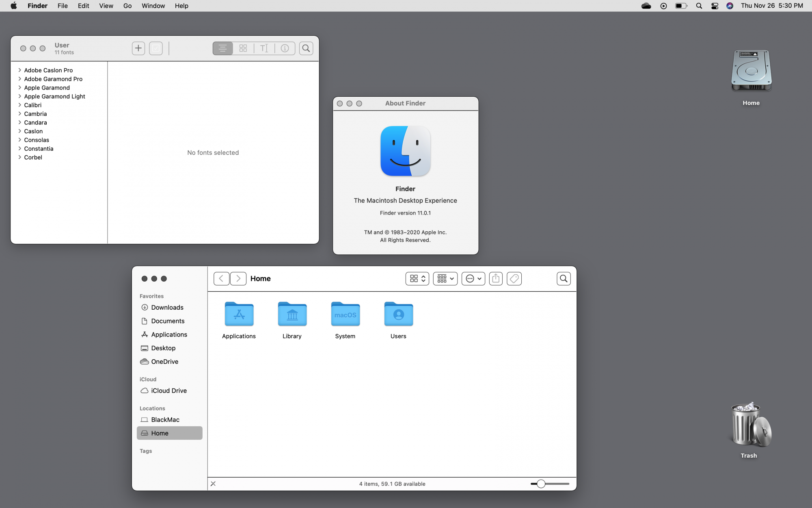Open the Go menu
The image size is (812, 508).
click(x=127, y=6)
